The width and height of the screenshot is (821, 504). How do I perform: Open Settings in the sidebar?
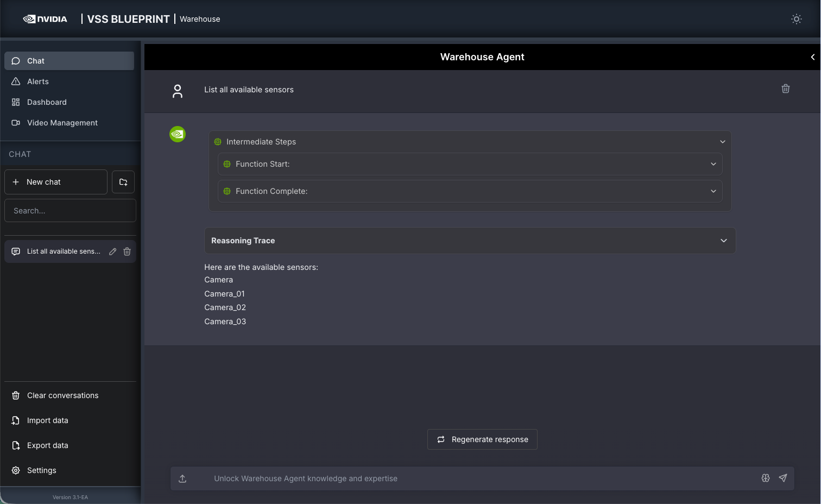41,470
